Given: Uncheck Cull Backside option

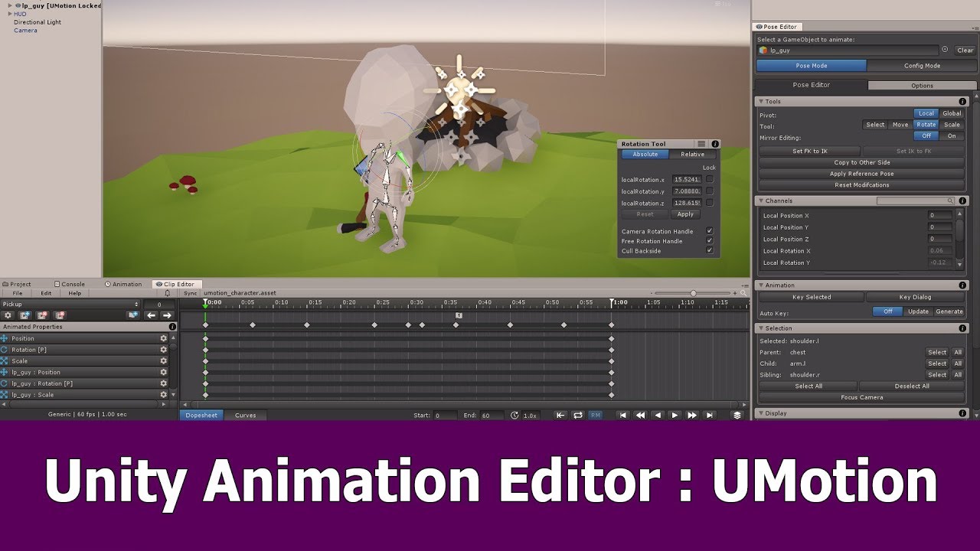Looking at the screenshot, I should tap(710, 251).
